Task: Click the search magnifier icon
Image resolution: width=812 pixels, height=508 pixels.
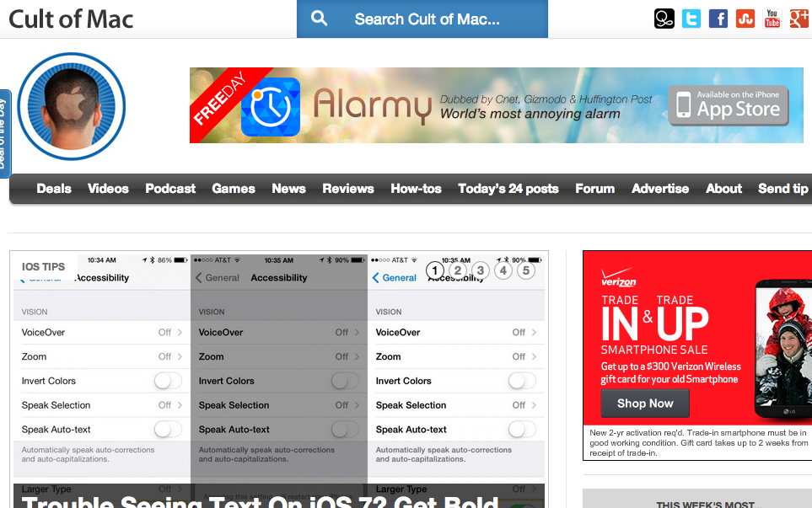Action: 319,19
